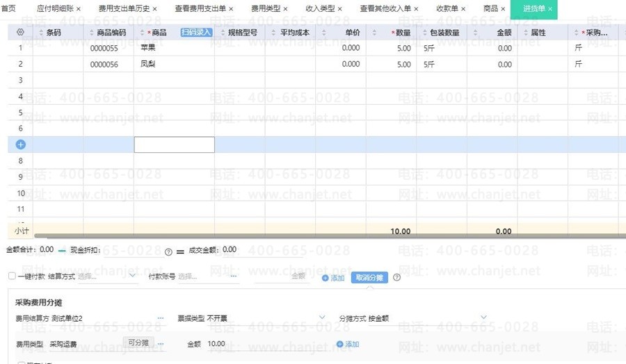The image size is (626, 364).
Task: Close the 进货单 tab
Action: tap(550, 9)
